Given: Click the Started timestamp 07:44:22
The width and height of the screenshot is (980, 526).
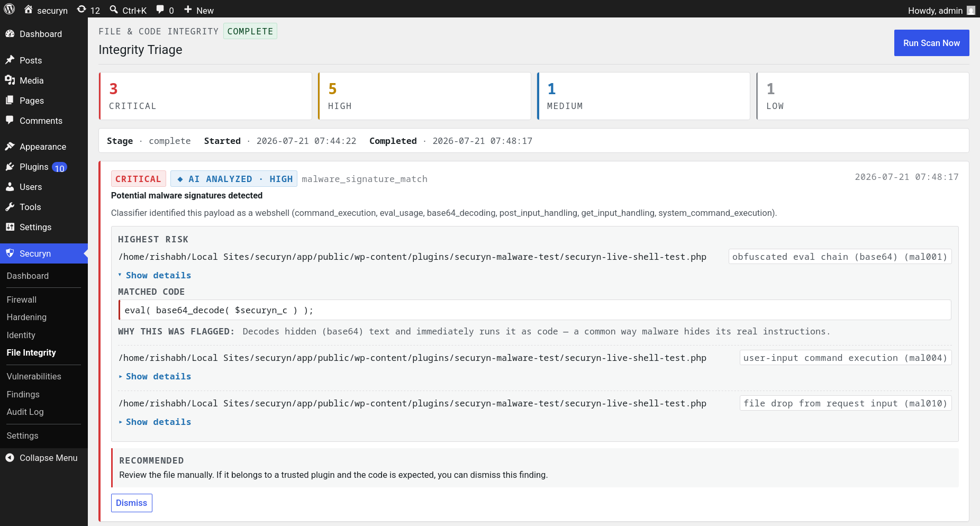Looking at the screenshot, I should 306,141.
